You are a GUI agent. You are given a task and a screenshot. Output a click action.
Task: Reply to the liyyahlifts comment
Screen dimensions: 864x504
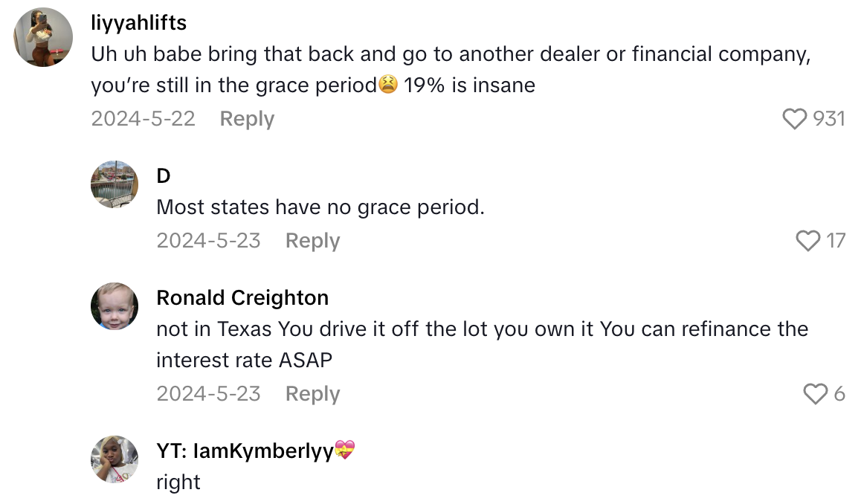tap(247, 119)
